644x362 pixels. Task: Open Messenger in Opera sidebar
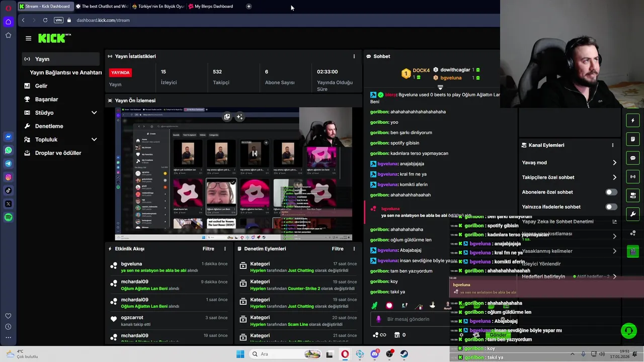[8, 137]
